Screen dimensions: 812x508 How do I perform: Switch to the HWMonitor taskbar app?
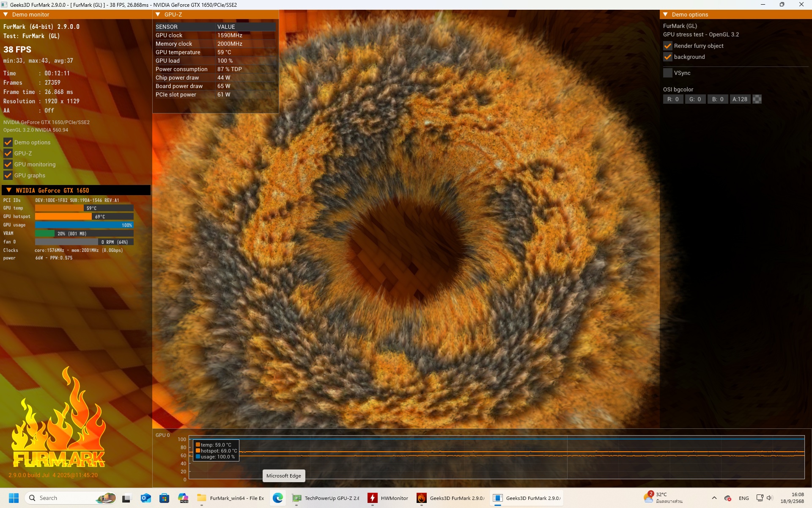click(x=388, y=498)
